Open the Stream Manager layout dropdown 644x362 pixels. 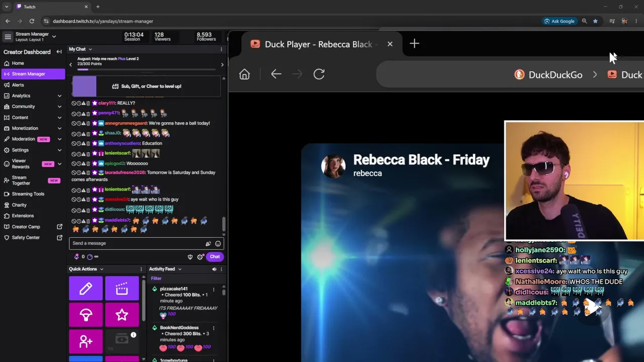(x=54, y=36)
